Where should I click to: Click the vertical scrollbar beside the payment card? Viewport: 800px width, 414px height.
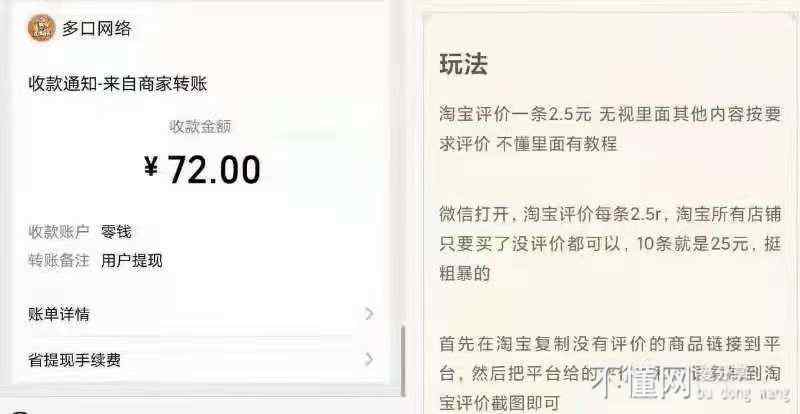(x=403, y=361)
